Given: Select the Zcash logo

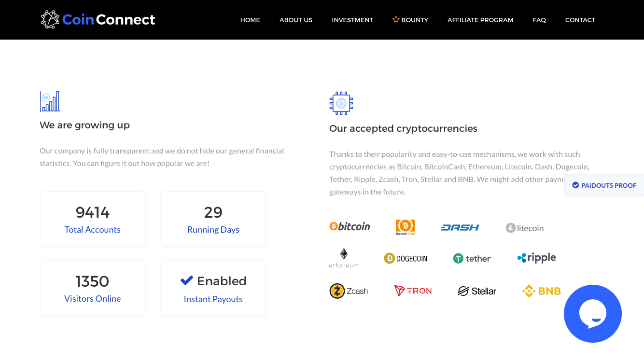Looking at the screenshot, I should point(349,291).
